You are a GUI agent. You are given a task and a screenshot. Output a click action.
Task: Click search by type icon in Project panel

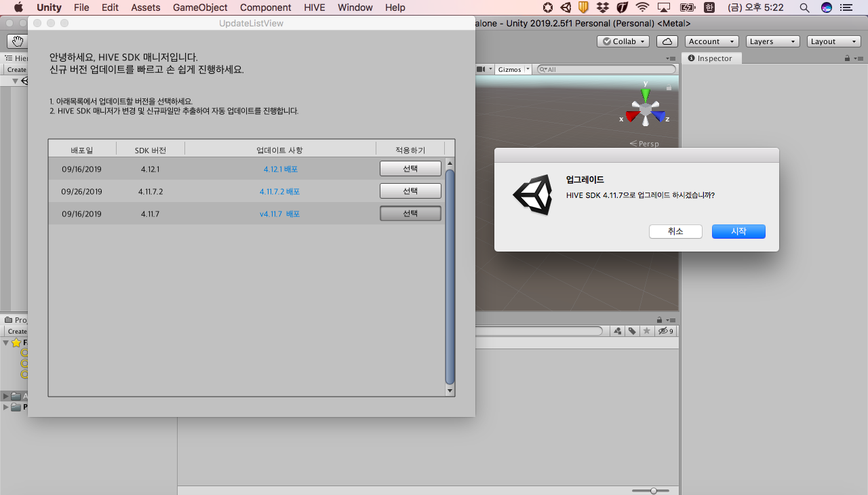click(618, 331)
